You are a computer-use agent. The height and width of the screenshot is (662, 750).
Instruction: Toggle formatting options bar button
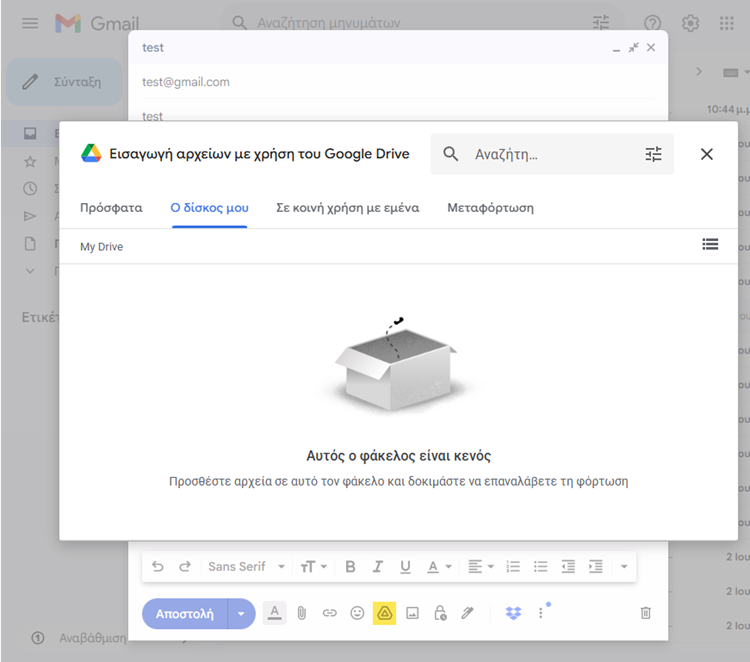click(275, 613)
